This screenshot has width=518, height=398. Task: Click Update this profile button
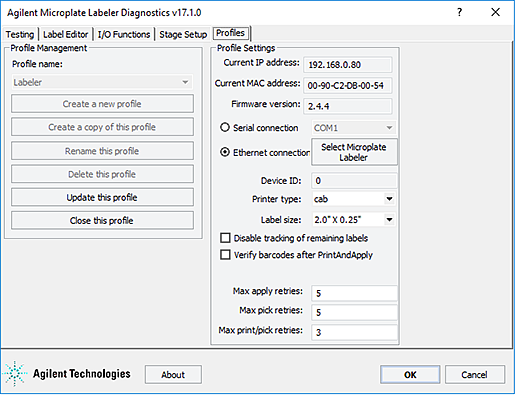click(x=102, y=197)
